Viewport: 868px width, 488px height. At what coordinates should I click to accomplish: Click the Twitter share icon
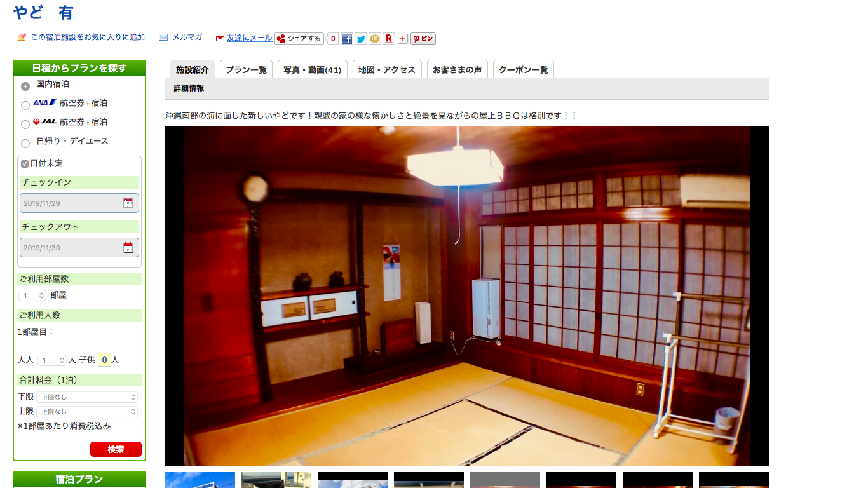coord(361,39)
